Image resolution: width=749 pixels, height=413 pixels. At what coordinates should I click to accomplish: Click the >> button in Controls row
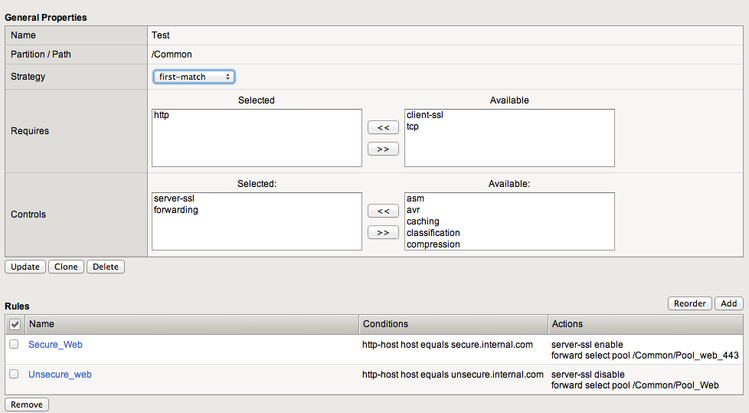coord(382,232)
